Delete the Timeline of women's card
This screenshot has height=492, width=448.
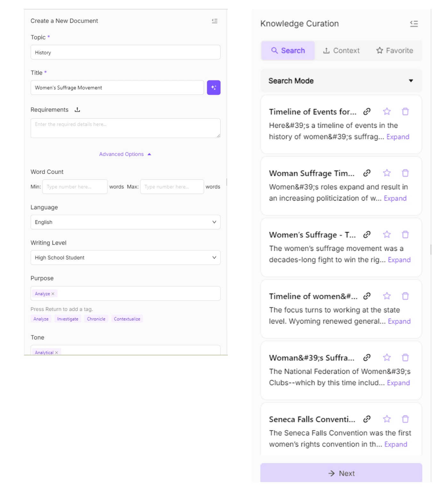click(x=405, y=296)
